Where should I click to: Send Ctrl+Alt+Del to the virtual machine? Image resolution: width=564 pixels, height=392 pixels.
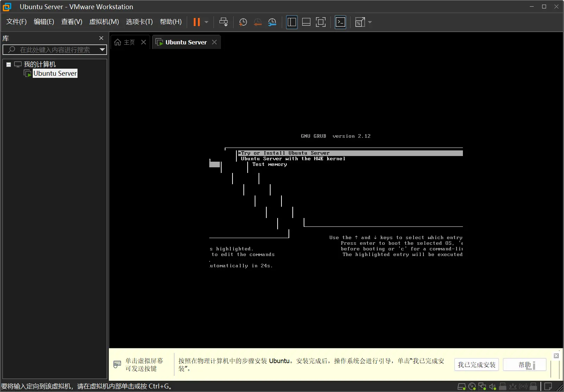click(223, 22)
